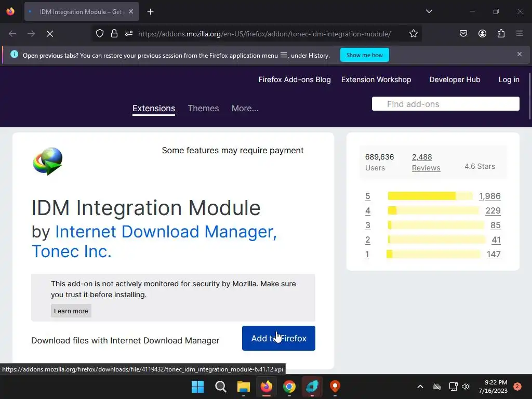Open 147 one-star reviews count
Screen dimensions: 532x399
click(x=494, y=255)
